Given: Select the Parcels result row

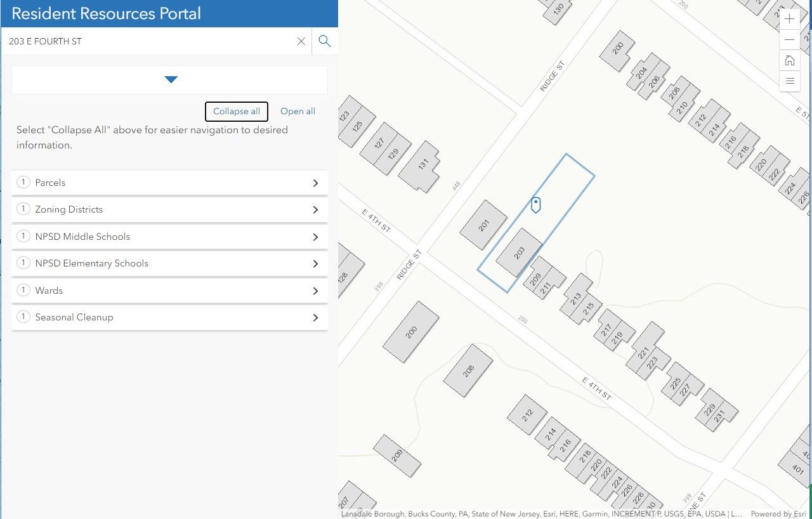Looking at the screenshot, I should coord(159,183).
